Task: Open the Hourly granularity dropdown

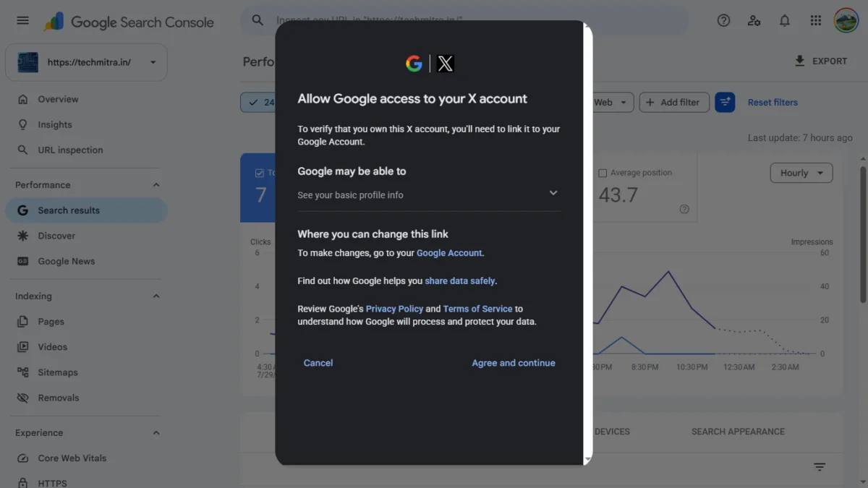Action: click(801, 174)
